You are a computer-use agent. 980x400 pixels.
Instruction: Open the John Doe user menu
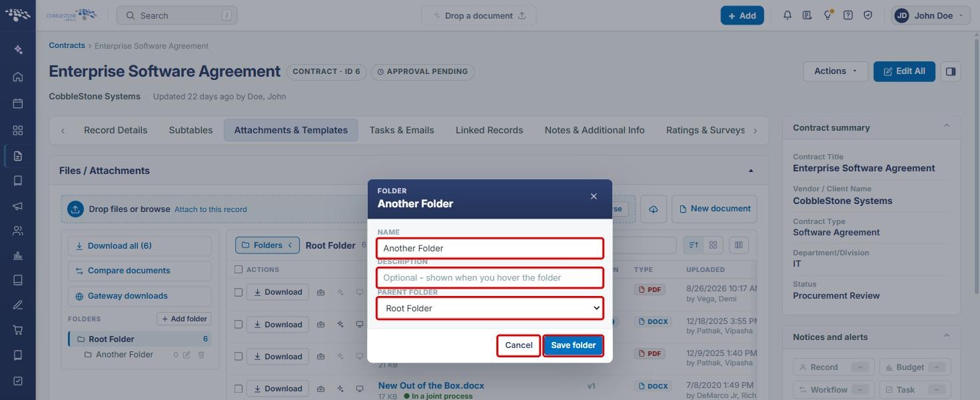coord(930,15)
